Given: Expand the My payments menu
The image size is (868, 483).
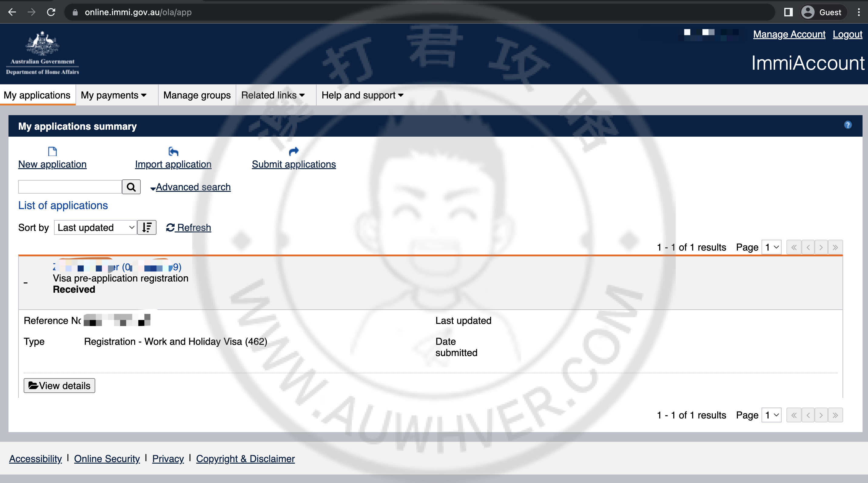Looking at the screenshot, I should click(x=113, y=95).
